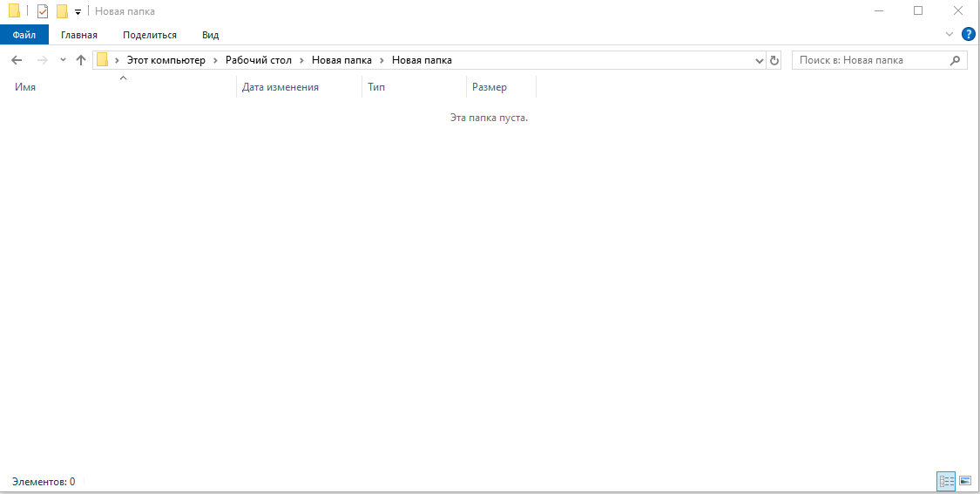980x494 pixels.
Task: Select Рабочий стол in the address path
Action: point(259,61)
